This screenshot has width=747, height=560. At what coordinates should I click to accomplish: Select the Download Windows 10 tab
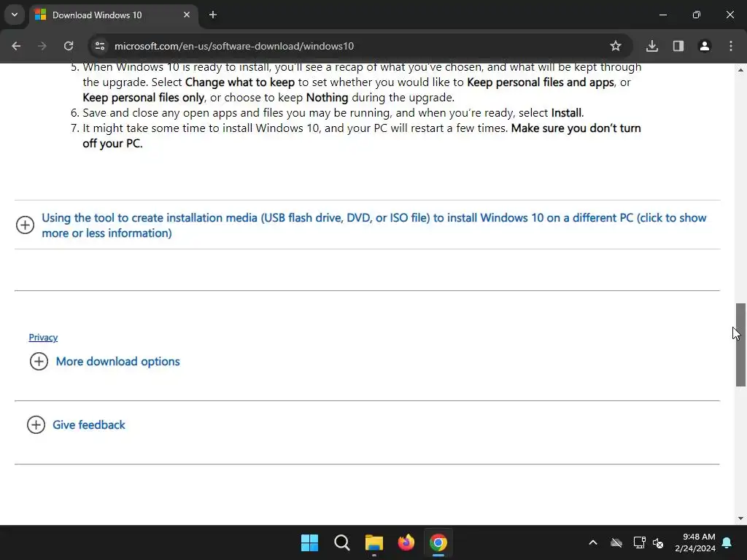113,15
